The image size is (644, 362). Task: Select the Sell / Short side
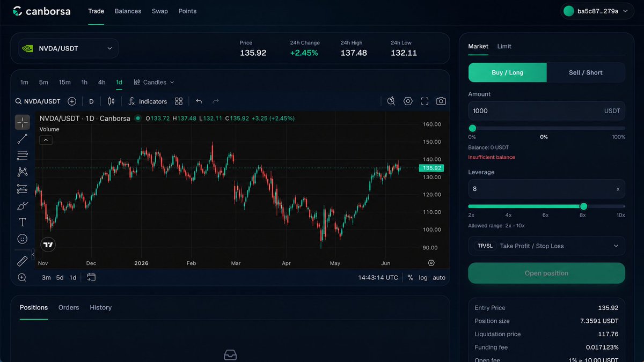pyautogui.click(x=586, y=72)
